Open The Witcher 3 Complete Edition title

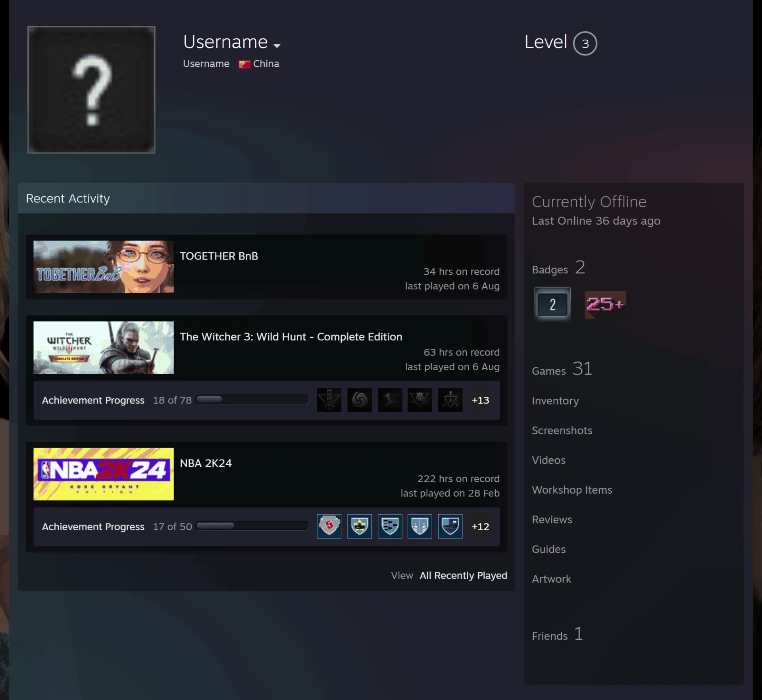[291, 337]
